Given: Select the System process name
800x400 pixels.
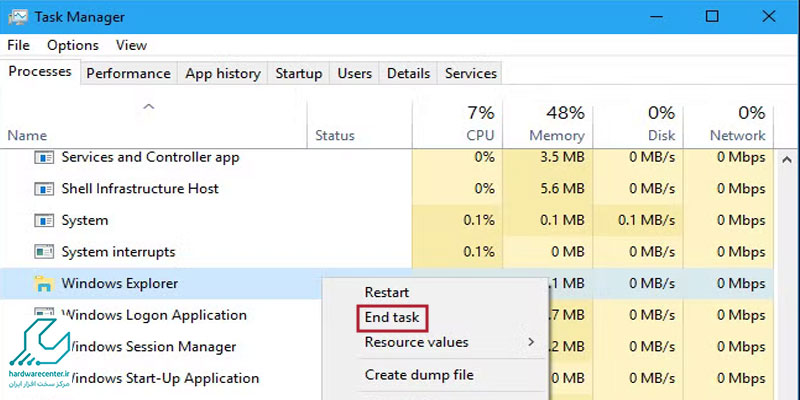Looking at the screenshot, I should tap(85, 221).
